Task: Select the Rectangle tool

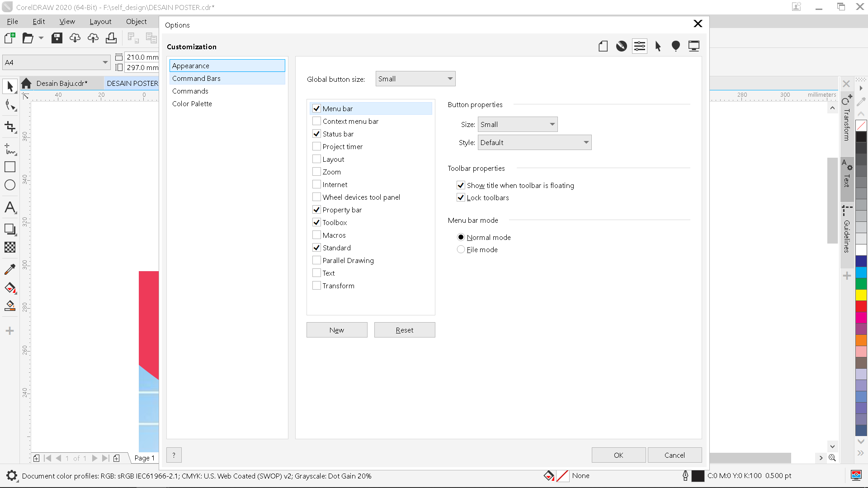Action: pos(9,166)
